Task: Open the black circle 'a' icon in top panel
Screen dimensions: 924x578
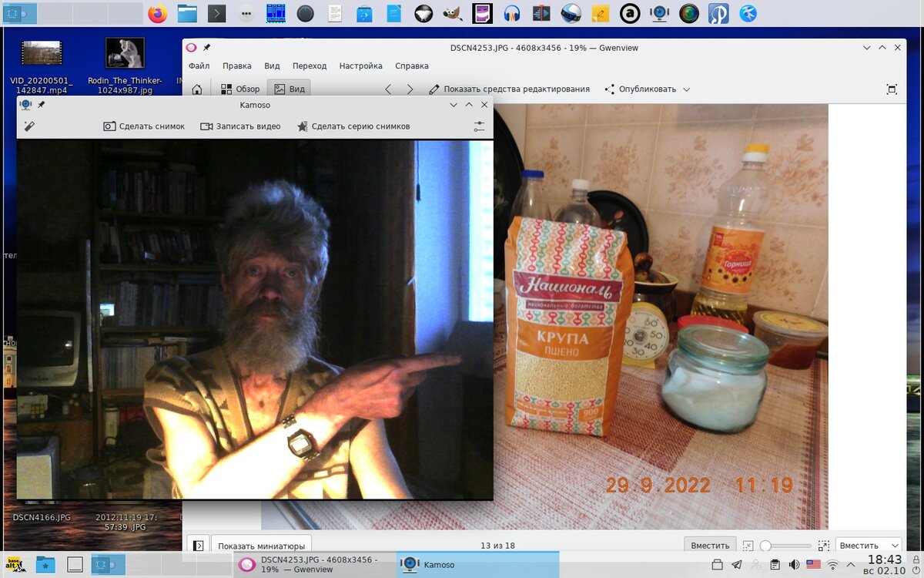Action: click(x=630, y=13)
